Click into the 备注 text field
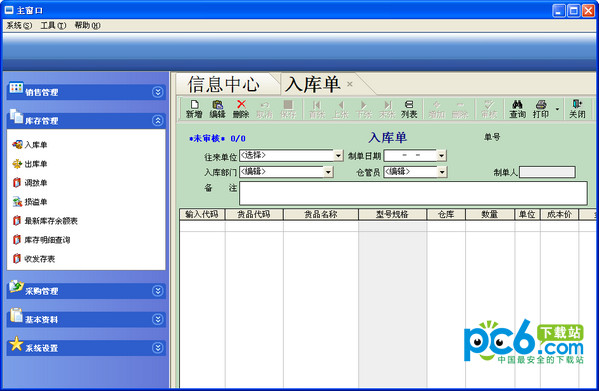 [x=413, y=193]
